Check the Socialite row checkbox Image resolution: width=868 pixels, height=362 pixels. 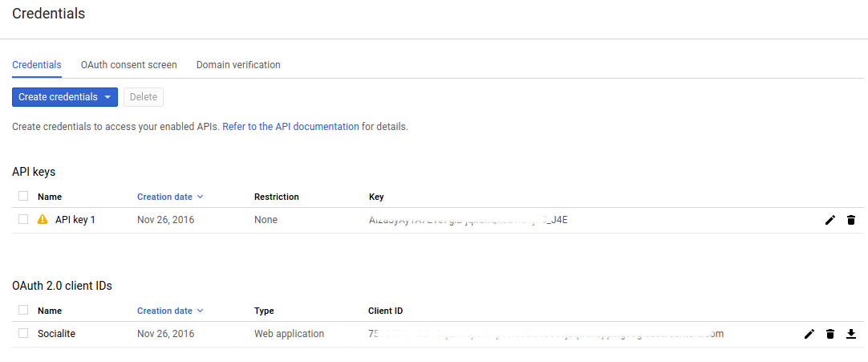click(x=23, y=333)
